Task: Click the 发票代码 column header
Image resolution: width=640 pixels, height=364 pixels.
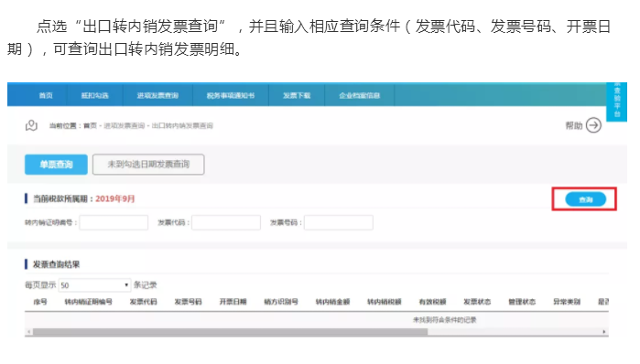Action: pos(143,302)
